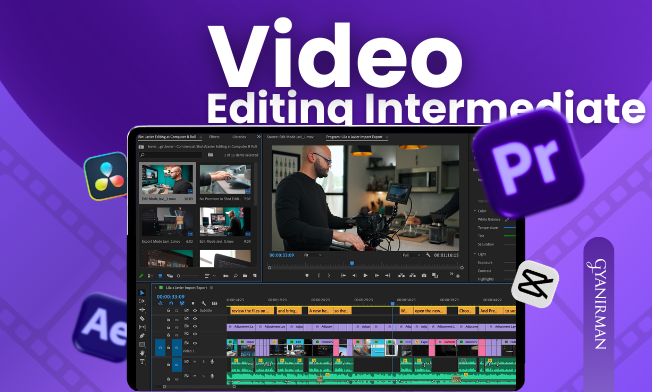The width and height of the screenshot is (652, 392).
Task: Enable voice-over record on first audio track
Action: pyautogui.click(x=212, y=362)
